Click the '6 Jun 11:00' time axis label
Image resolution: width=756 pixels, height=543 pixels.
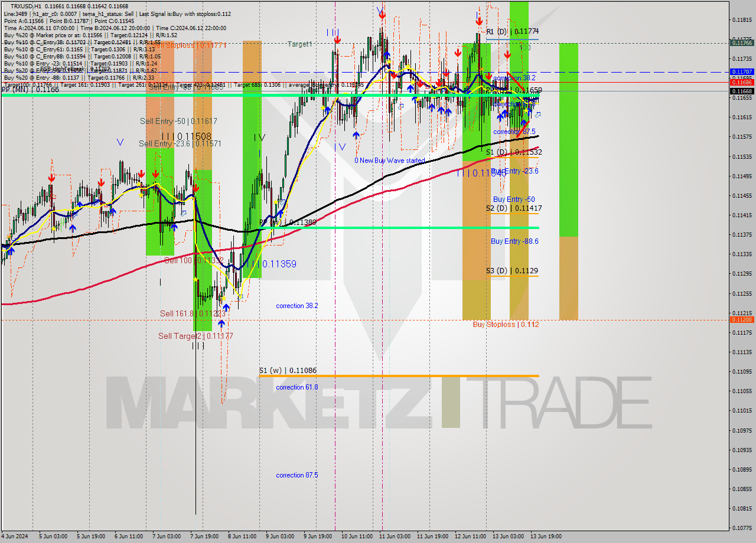(x=128, y=537)
